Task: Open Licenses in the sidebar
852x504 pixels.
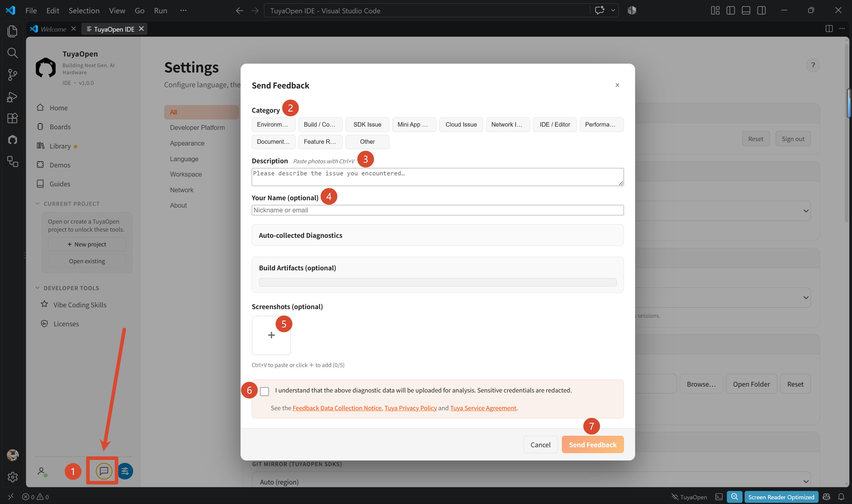Action: (60, 324)
